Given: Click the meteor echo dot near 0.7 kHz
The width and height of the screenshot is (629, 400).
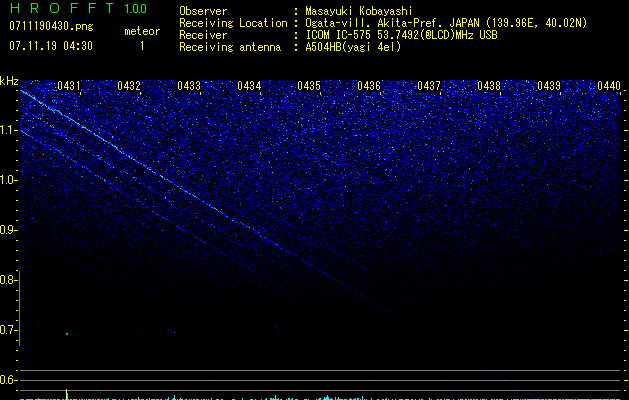Looking at the screenshot, I should pos(67,334).
